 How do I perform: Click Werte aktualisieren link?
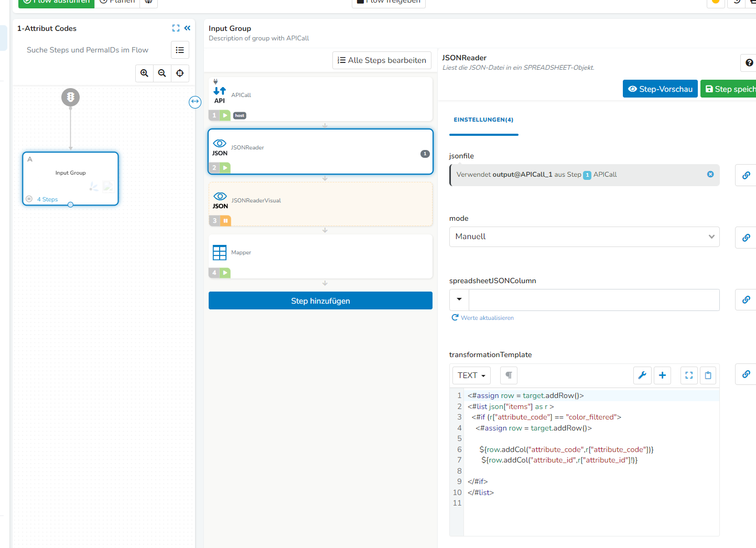pyautogui.click(x=483, y=318)
